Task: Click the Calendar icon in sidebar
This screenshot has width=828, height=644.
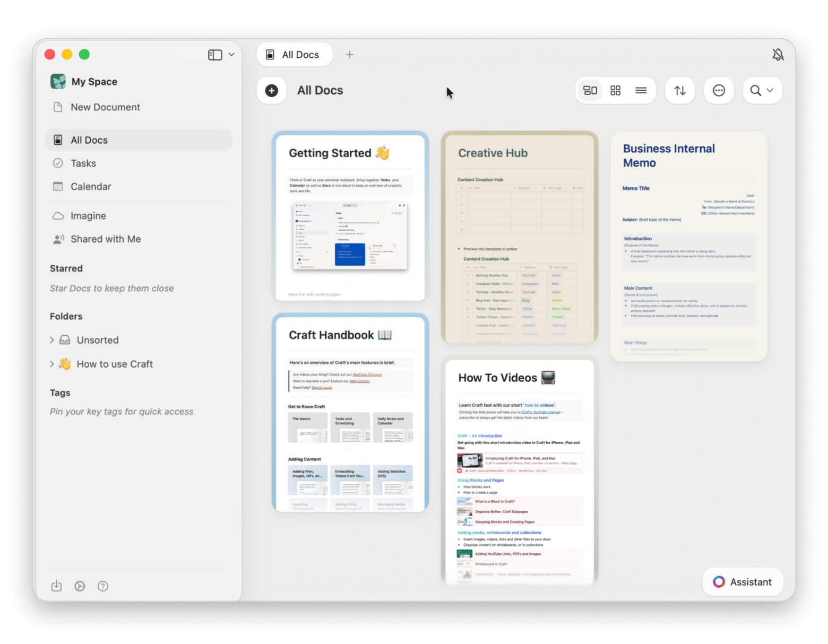Action: click(x=58, y=187)
